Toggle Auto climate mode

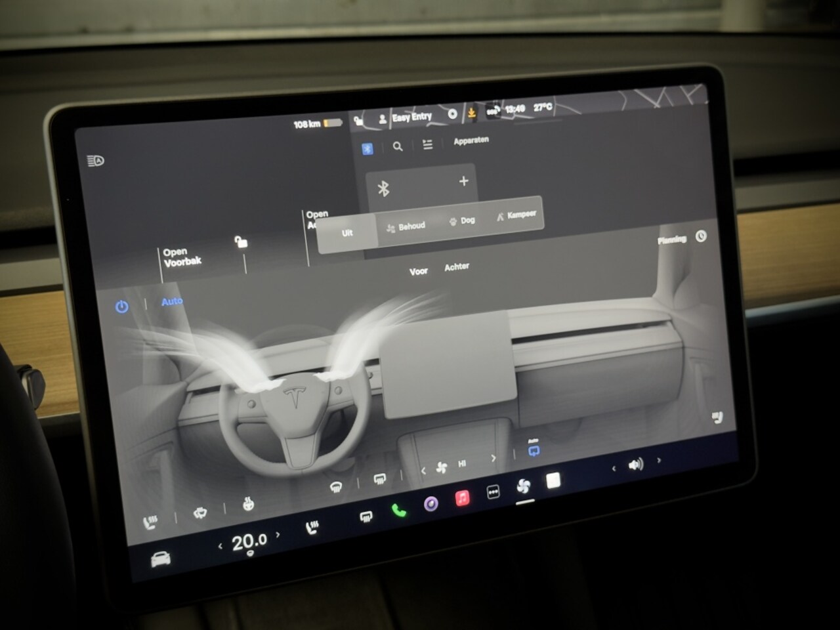(172, 302)
